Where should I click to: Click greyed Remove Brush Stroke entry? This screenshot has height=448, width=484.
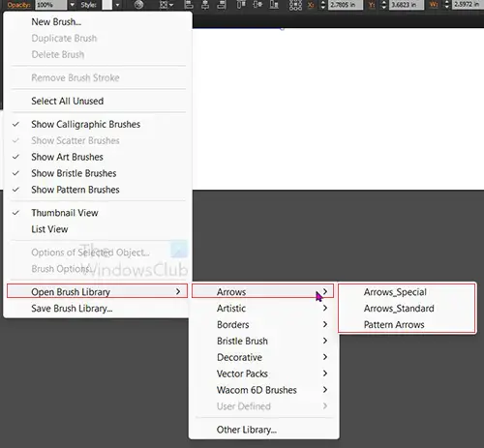click(x=98, y=77)
